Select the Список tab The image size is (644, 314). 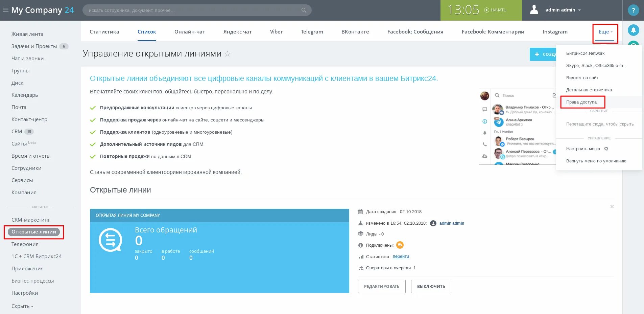click(x=147, y=32)
